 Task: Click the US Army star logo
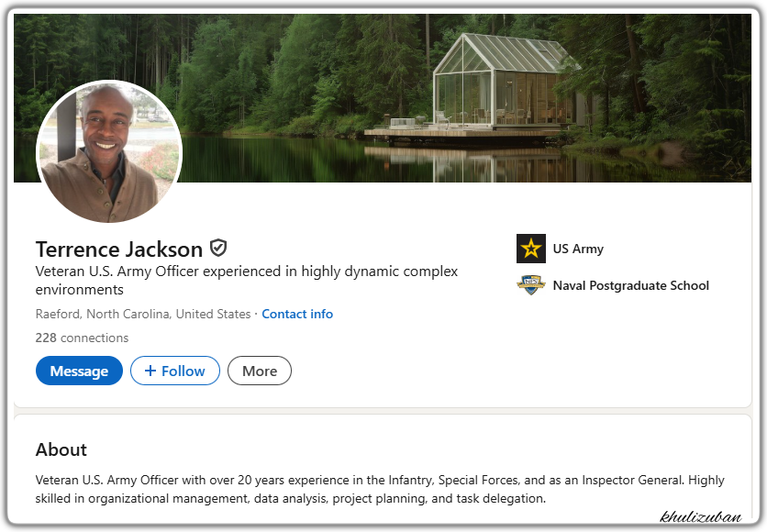coord(531,249)
